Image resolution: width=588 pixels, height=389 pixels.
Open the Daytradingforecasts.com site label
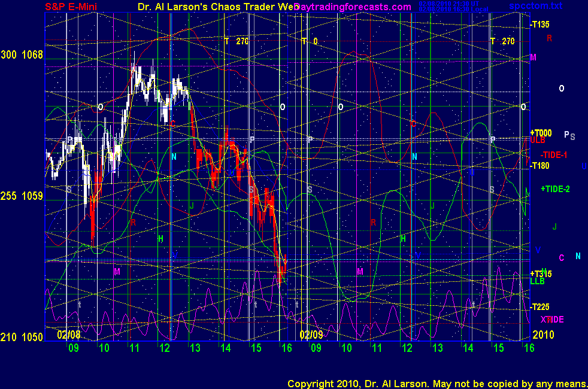[x=353, y=7]
